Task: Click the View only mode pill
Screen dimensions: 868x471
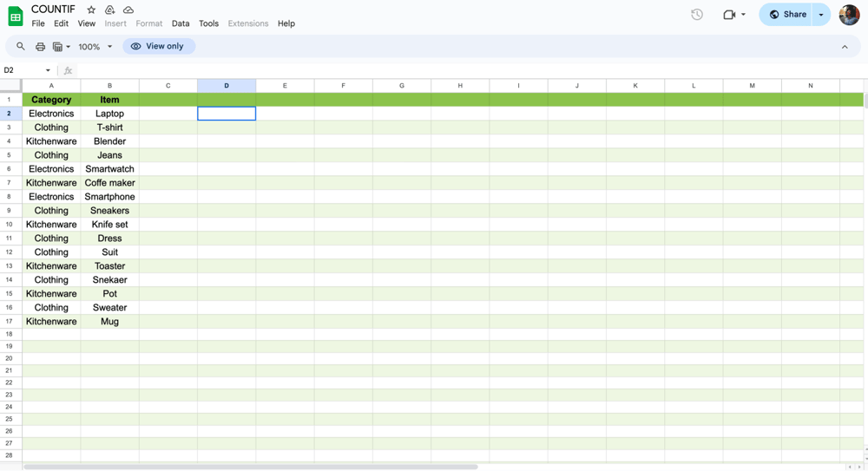Action: click(158, 47)
